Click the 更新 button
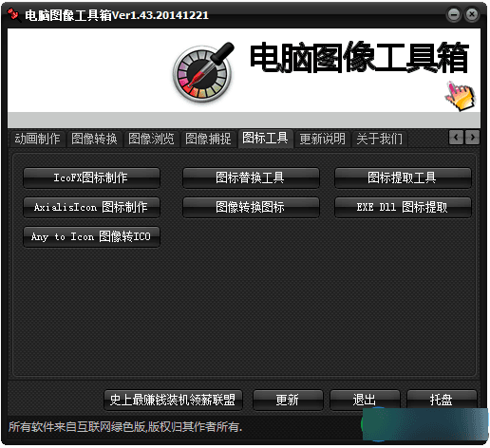Screen dimensions: 490x448 (288, 400)
